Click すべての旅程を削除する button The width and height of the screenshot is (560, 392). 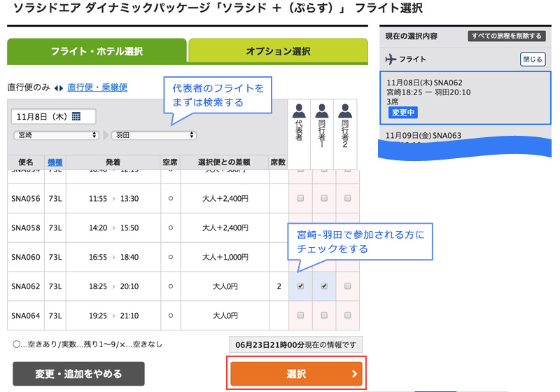(x=506, y=36)
